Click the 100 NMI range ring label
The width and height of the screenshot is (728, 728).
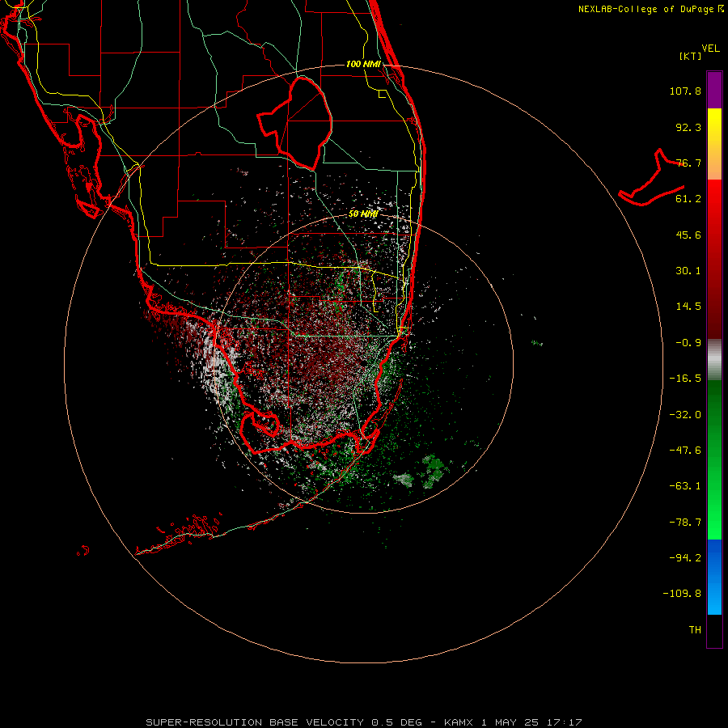tap(363, 64)
